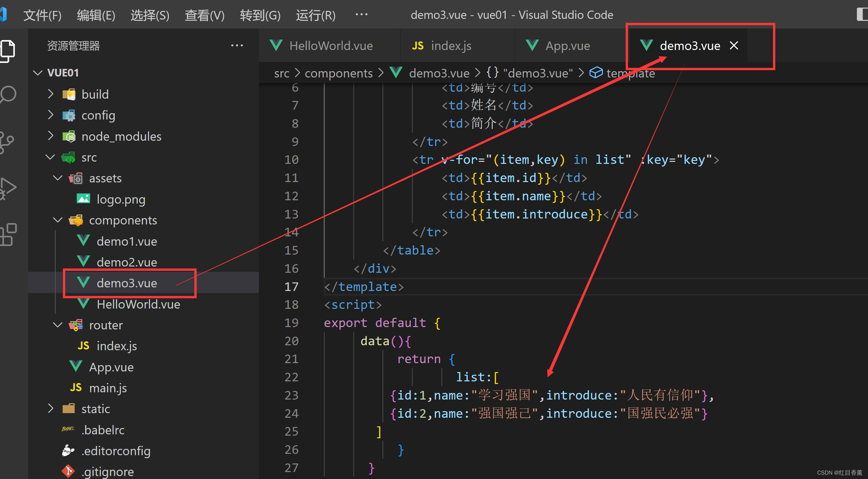Collapse the src folder

tap(50, 157)
